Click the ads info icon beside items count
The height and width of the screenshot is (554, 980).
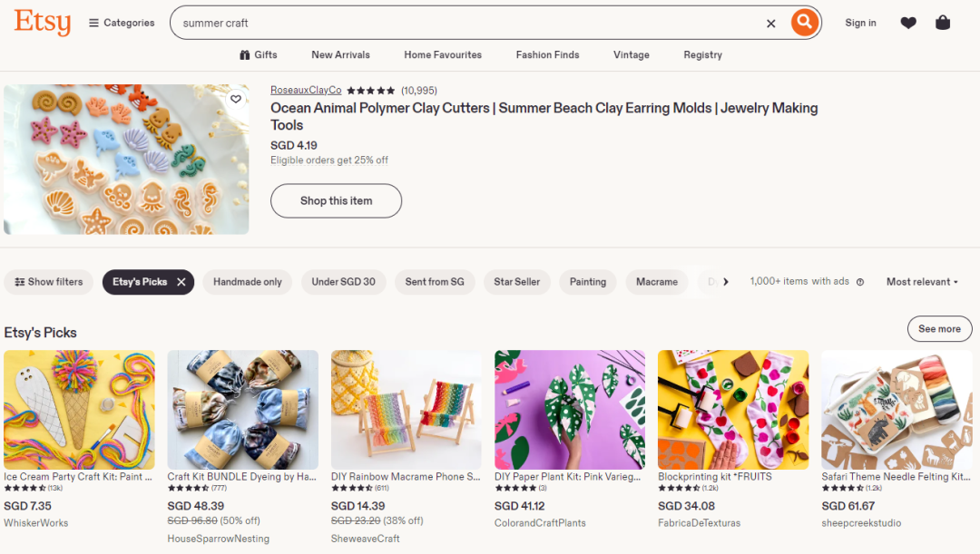click(x=860, y=282)
